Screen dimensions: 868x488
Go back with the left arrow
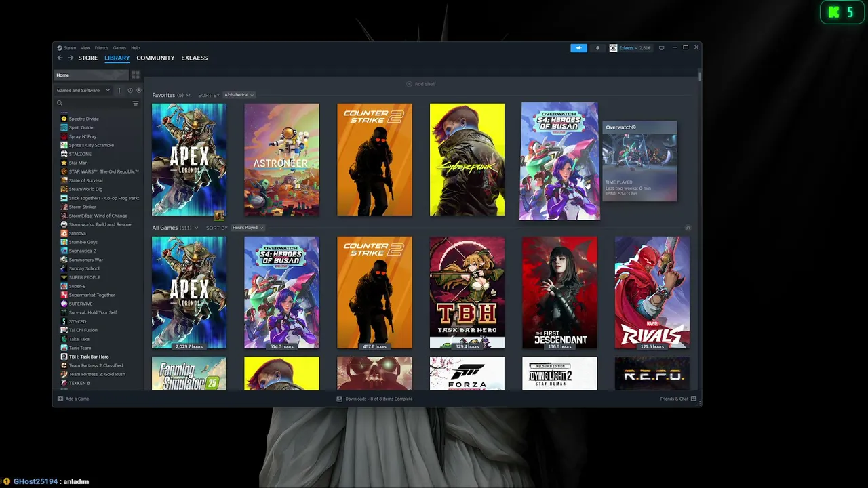coord(60,58)
